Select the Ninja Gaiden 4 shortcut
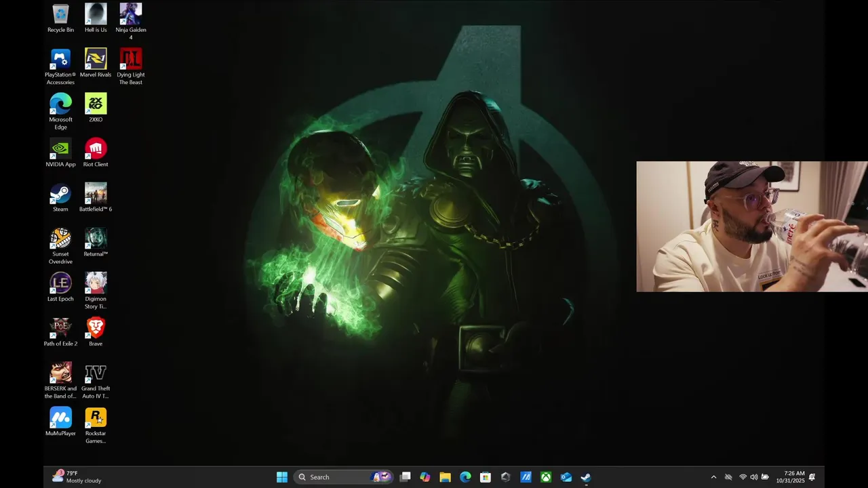Viewport: 868px width, 488px height. [131, 22]
